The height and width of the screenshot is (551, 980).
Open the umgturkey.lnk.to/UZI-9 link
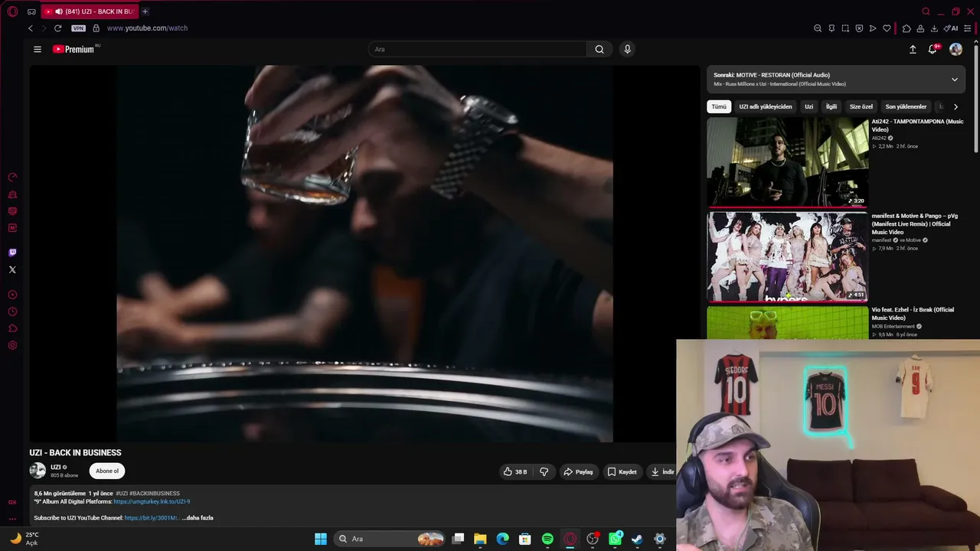(152, 502)
